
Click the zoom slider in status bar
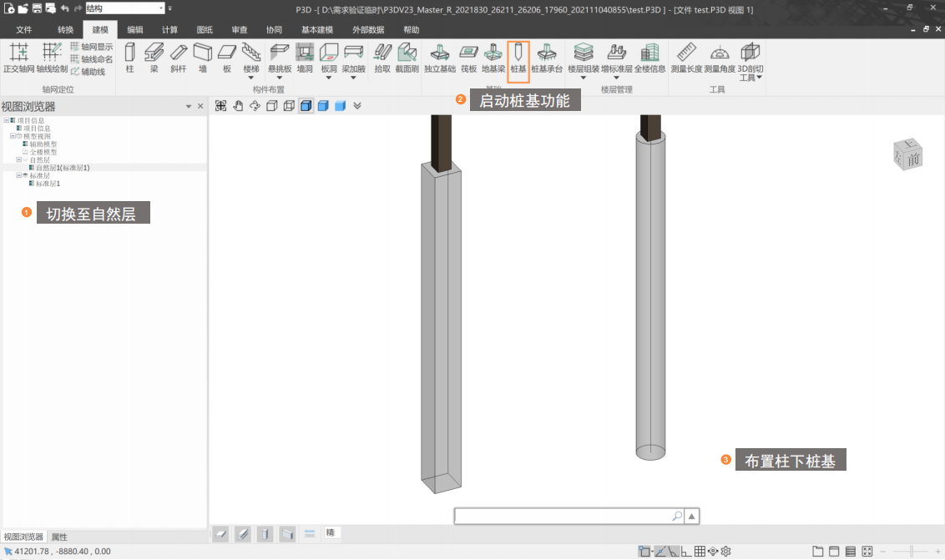coord(911,552)
